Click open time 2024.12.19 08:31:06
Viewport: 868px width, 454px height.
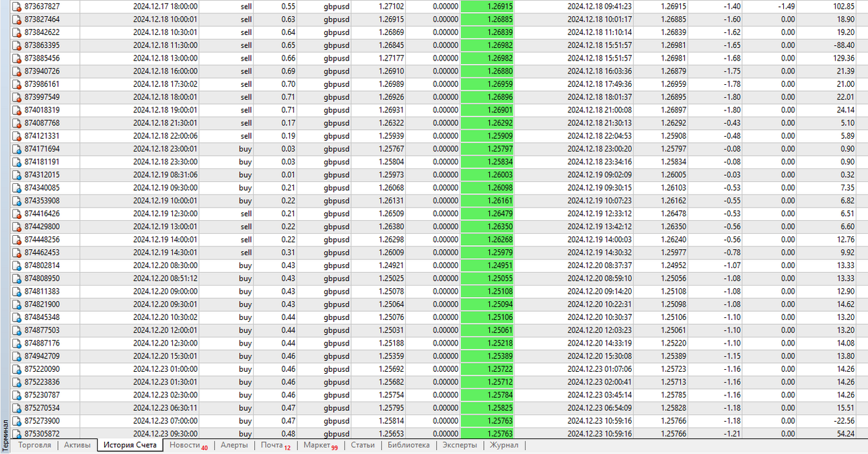pyautogui.click(x=166, y=175)
